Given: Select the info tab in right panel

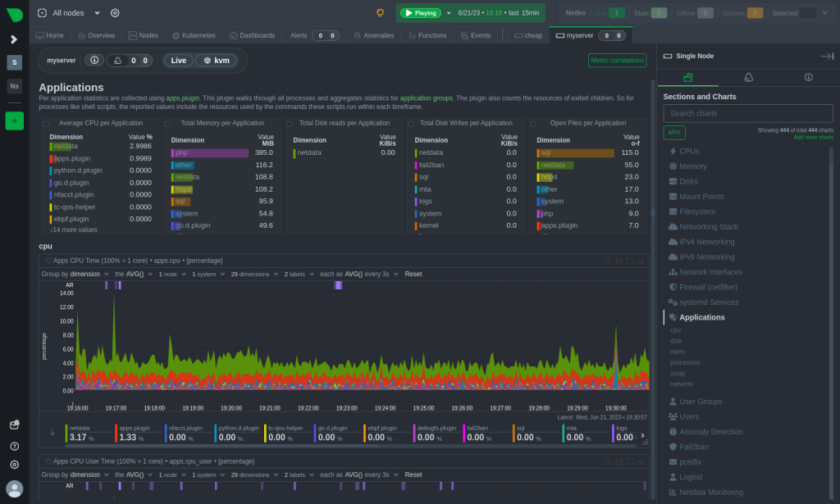Looking at the screenshot, I should [x=808, y=78].
